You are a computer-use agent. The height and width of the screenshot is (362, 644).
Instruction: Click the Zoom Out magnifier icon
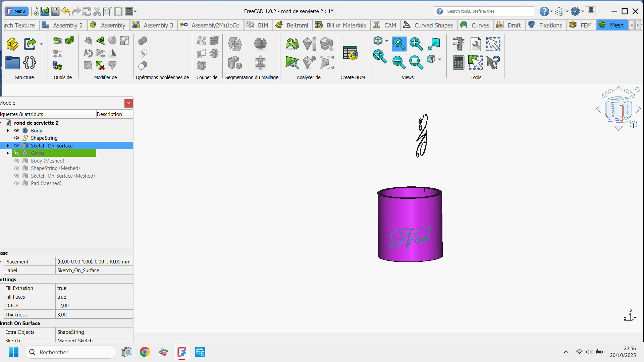click(x=398, y=62)
